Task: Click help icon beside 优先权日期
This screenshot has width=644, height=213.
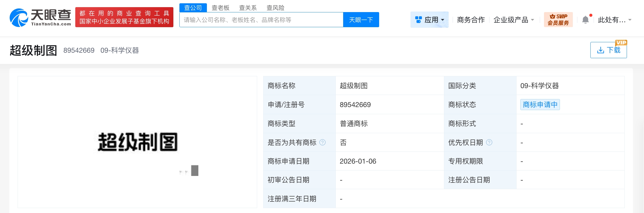Action: [489, 142]
